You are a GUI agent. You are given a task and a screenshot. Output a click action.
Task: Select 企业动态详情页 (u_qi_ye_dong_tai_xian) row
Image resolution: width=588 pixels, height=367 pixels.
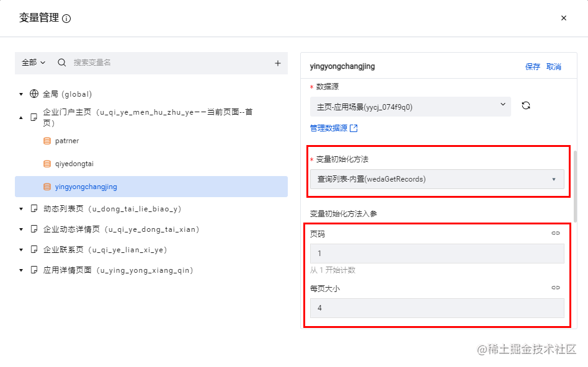[121, 229]
